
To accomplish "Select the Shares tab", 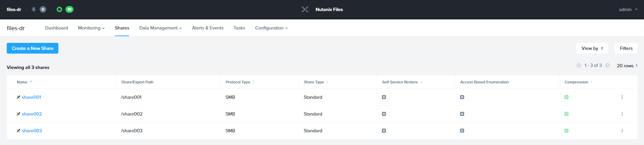I will [122, 28].
